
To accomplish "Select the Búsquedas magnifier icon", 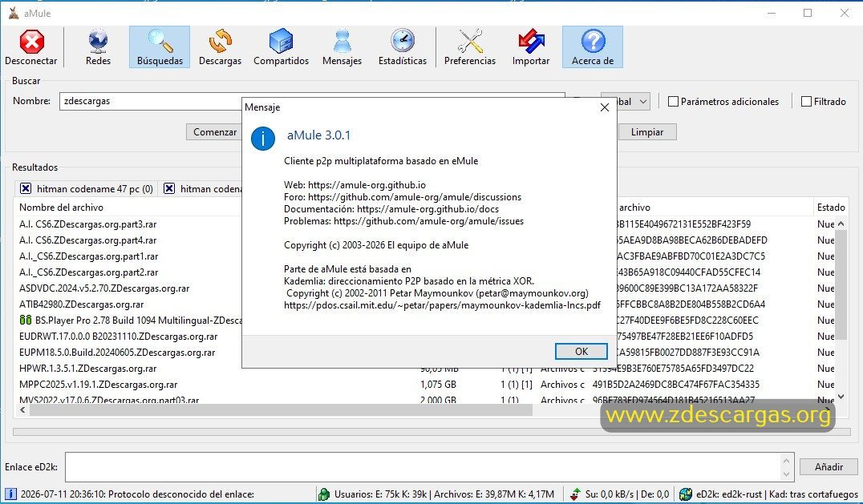I will [160, 42].
